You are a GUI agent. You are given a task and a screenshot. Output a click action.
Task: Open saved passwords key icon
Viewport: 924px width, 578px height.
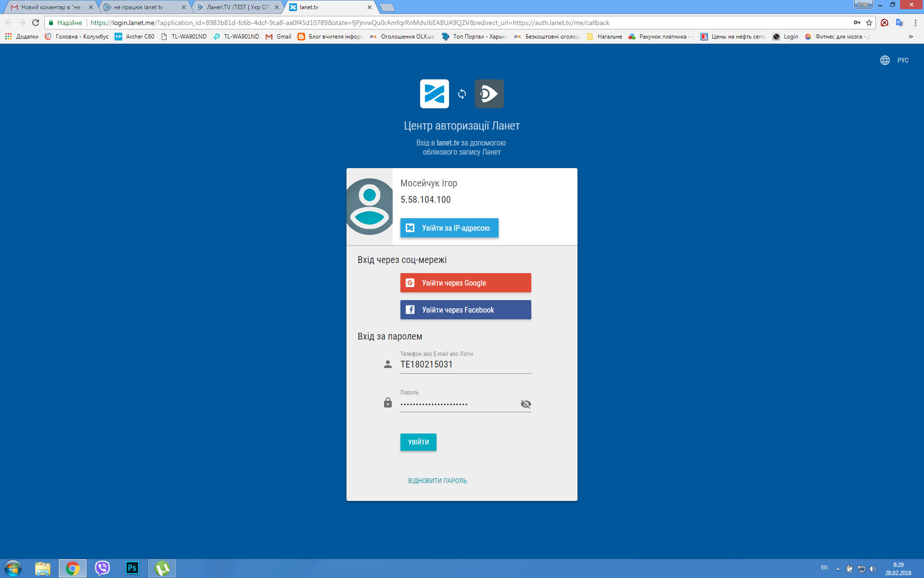pyautogui.click(x=857, y=23)
